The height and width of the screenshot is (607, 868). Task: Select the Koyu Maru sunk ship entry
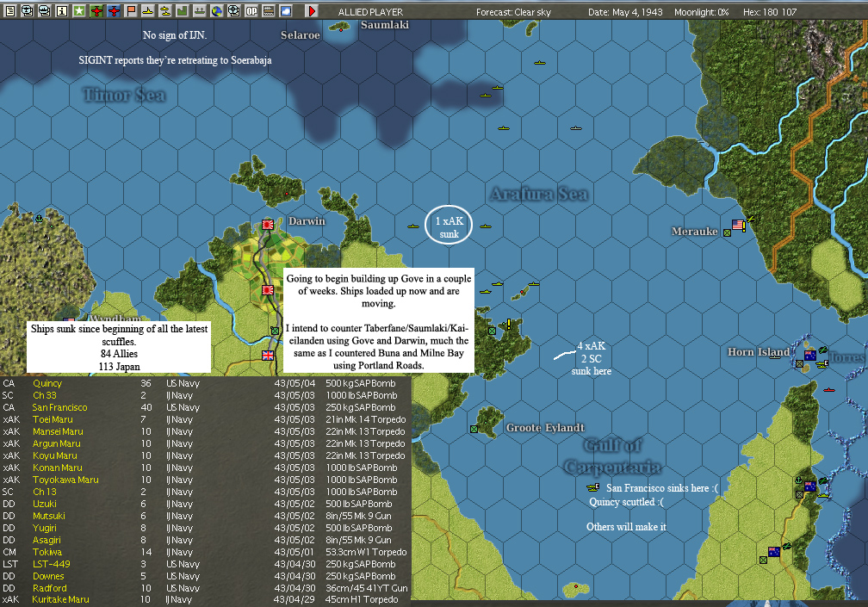205,455
